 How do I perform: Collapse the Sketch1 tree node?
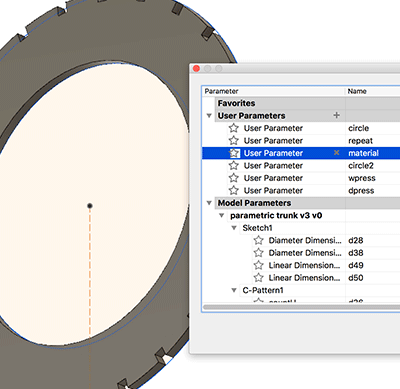point(234,228)
